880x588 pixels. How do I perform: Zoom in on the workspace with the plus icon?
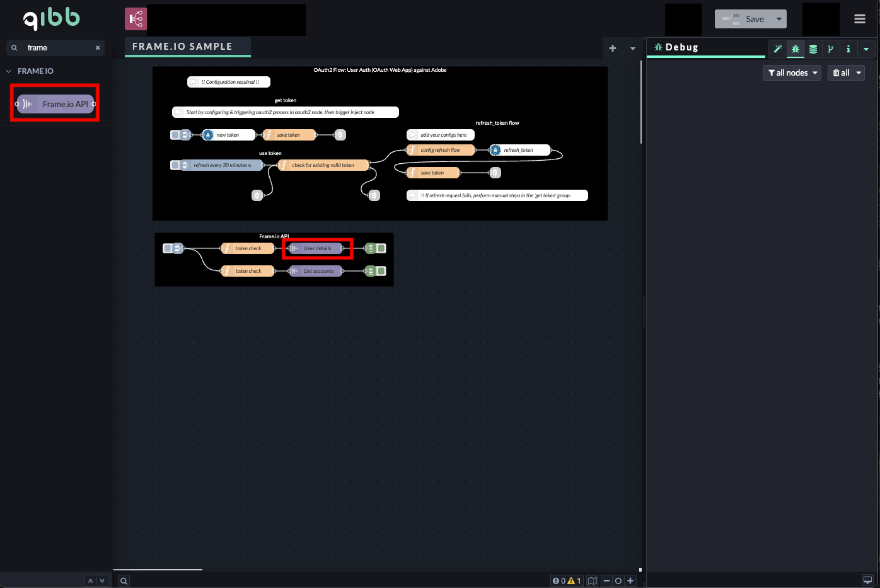click(630, 580)
